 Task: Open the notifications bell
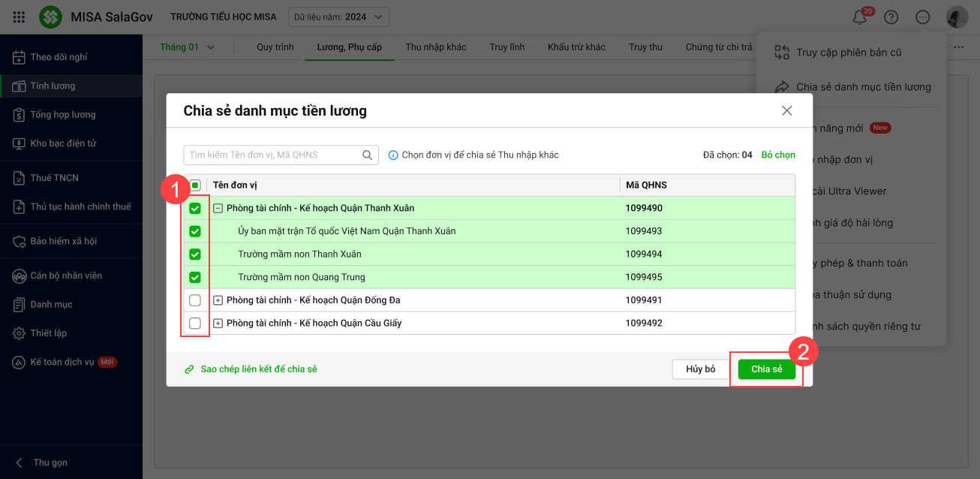[x=859, y=17]
